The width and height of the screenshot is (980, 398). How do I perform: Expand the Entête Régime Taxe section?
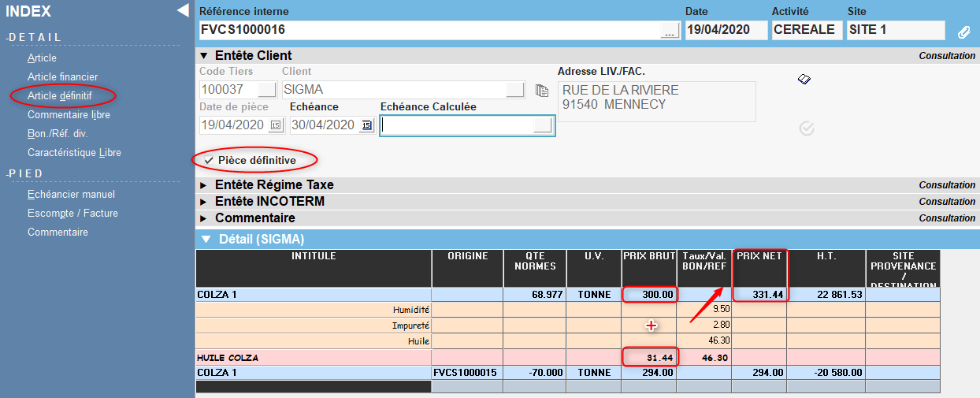click(x=205, y=185)
